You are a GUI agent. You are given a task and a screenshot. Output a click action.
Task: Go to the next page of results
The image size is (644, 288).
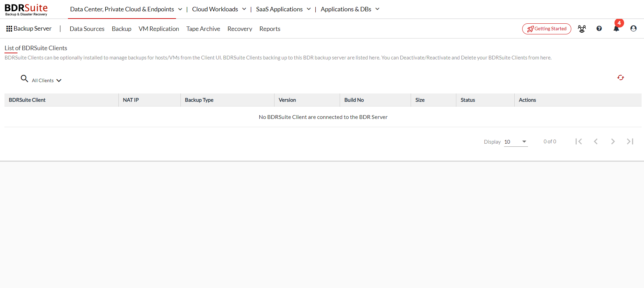tap(613, 141)
